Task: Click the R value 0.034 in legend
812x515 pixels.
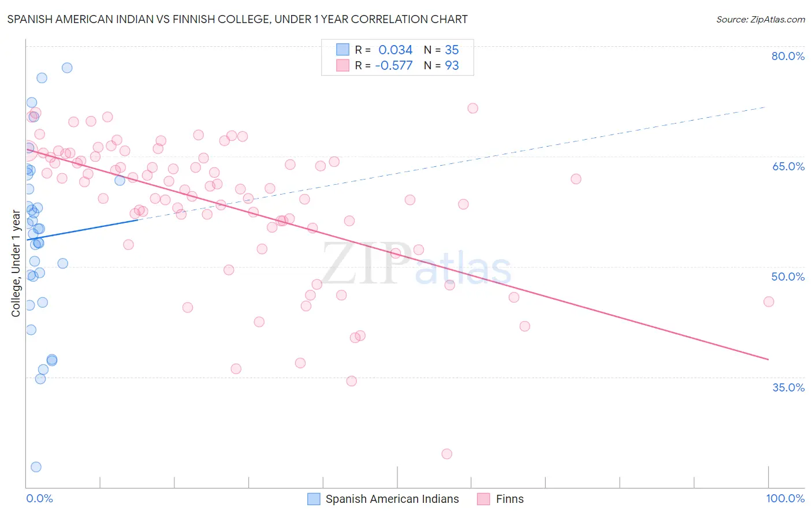Action: tap(395, 50)
